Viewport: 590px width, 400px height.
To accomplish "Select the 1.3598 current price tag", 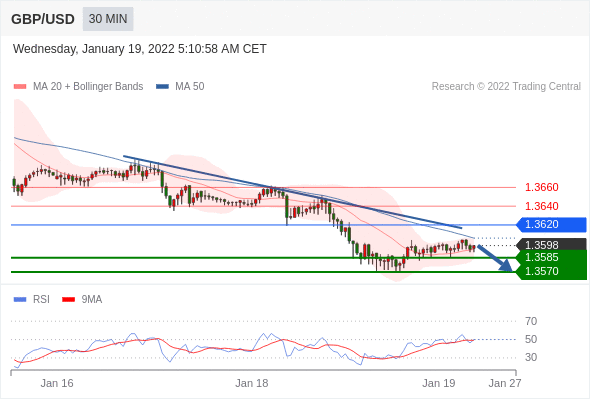I will (552, 245).
